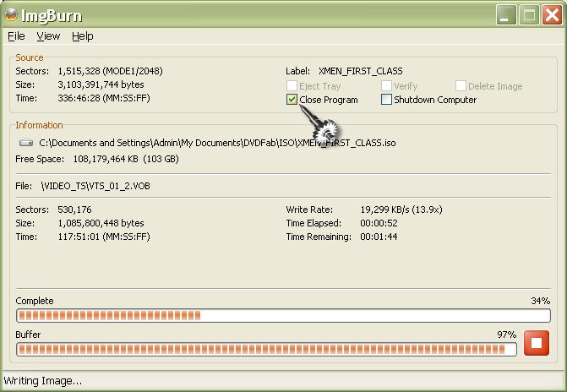Open the File menu
Image resolution: width=567 pixels, height=392 pixels.
click(x=16, y=36)
